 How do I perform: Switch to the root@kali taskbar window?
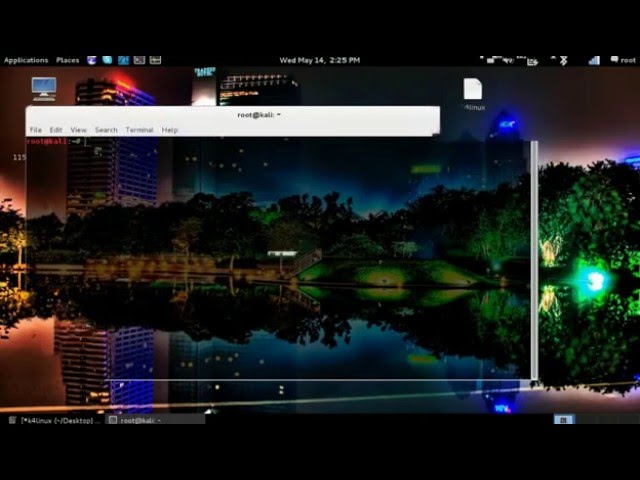click(x=155, y=420)
